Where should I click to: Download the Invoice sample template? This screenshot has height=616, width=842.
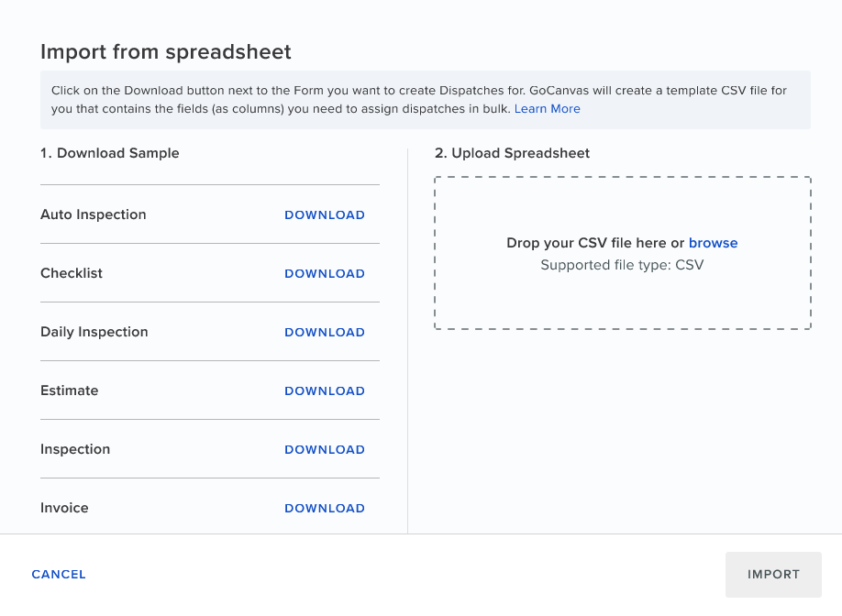pyautogui.click(x=325, y=508)
